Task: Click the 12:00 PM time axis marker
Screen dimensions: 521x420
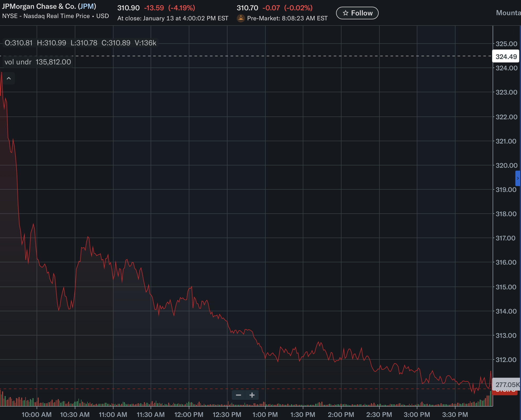Action: (189, 415)
